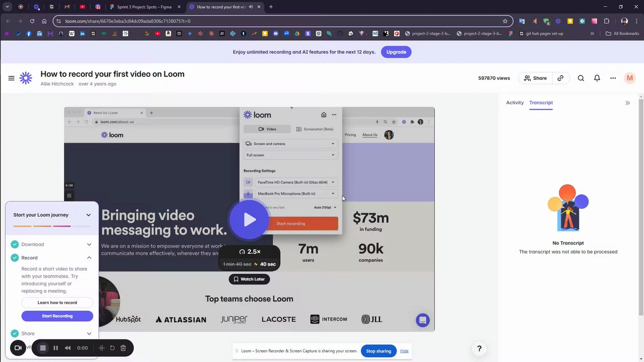Show more bookmarks chevron

pos(592,34)
